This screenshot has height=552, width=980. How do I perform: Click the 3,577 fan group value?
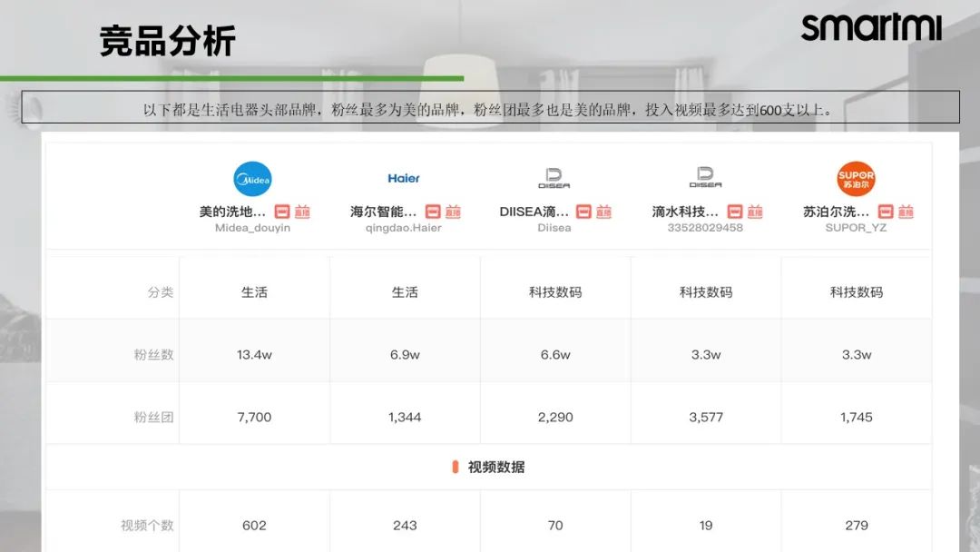(706, 417)
